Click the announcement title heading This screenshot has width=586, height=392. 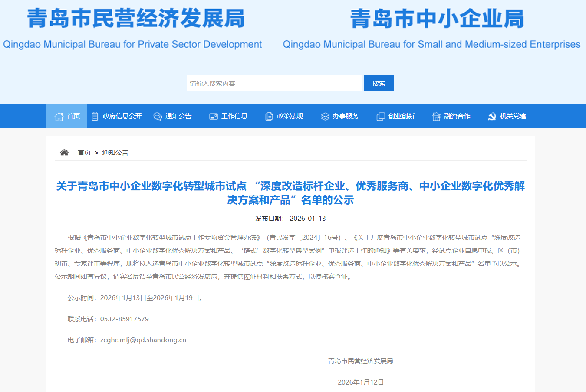coord(293,193)
